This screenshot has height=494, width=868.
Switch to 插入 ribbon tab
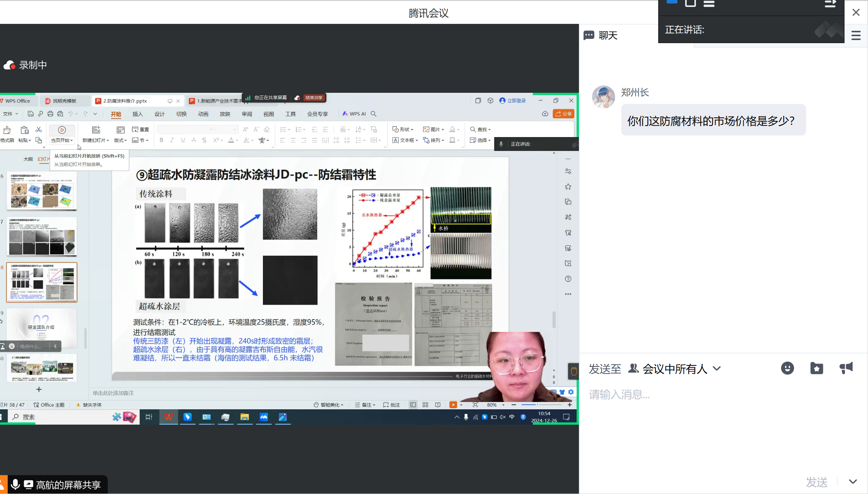point(137,114)
